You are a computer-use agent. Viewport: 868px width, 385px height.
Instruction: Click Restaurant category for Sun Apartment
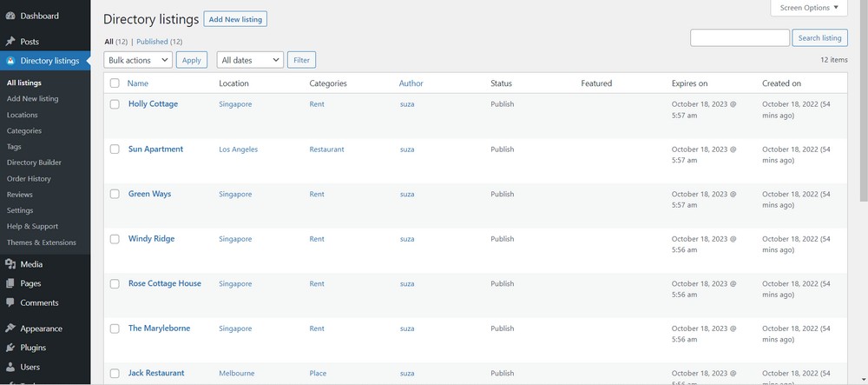(326, 149)
